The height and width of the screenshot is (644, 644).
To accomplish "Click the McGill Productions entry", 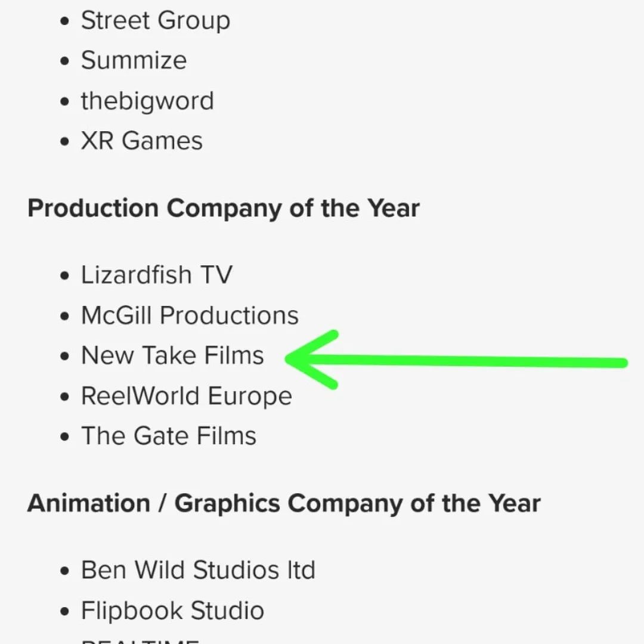I will [190, 315].
